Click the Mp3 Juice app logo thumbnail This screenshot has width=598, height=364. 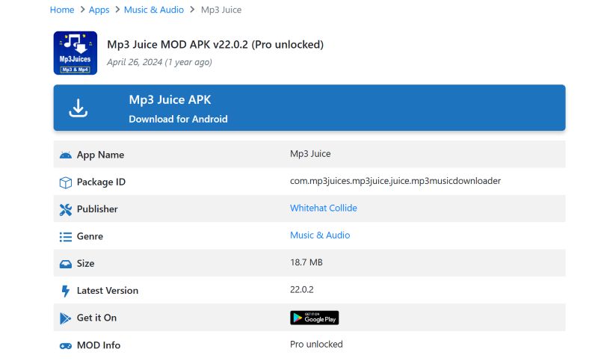pos(75,53)
